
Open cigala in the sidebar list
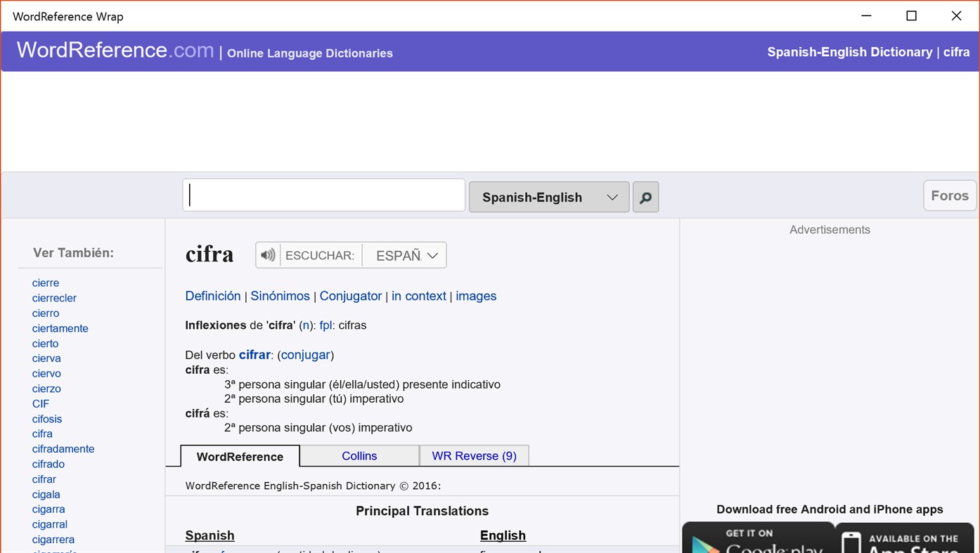pyautogui.click(x=46, y=495)
